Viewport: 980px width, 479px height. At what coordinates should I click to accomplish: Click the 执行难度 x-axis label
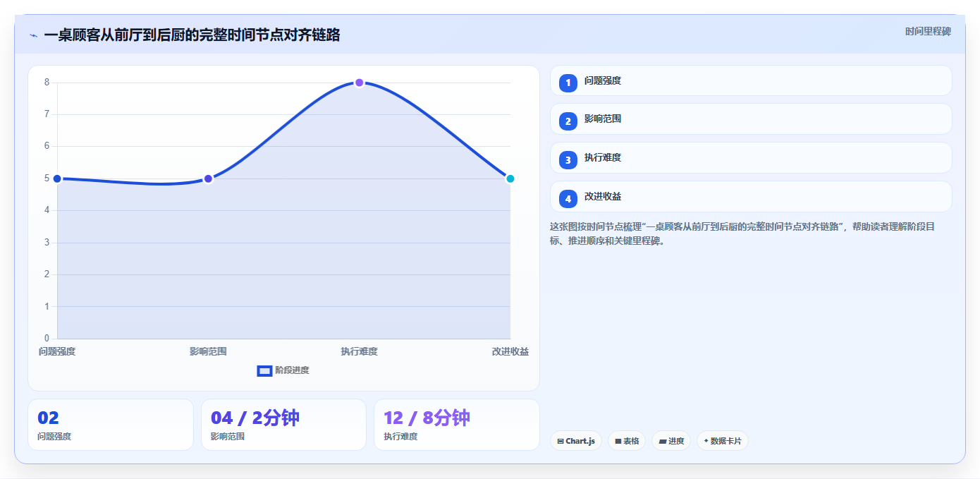pos(359,351)
